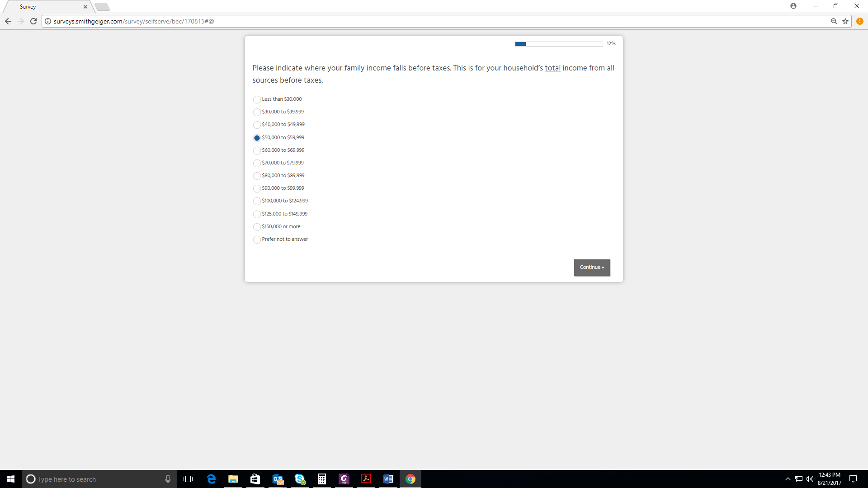Open Chrome user profile icon
868x488 pixels.
point(793,6)
